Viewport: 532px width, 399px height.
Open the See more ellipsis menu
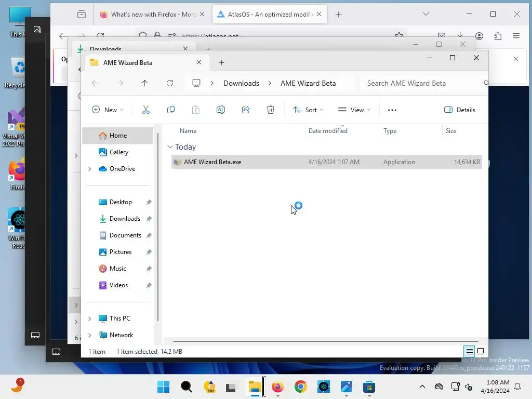392,110
